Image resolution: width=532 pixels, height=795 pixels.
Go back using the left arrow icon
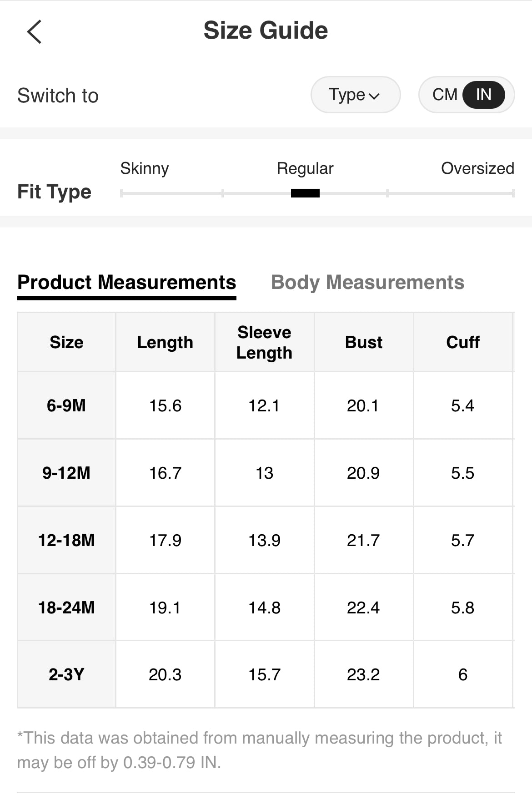[34, 31]
